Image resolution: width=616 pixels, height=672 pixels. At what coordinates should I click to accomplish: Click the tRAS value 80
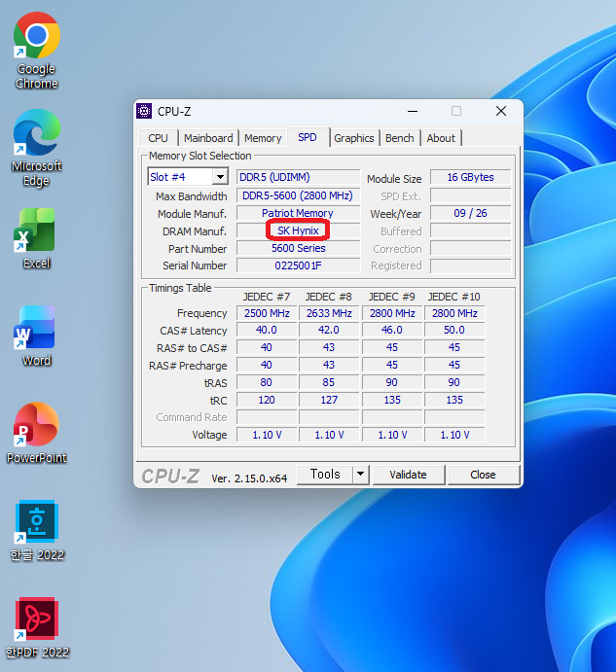(x=267, y=382)
